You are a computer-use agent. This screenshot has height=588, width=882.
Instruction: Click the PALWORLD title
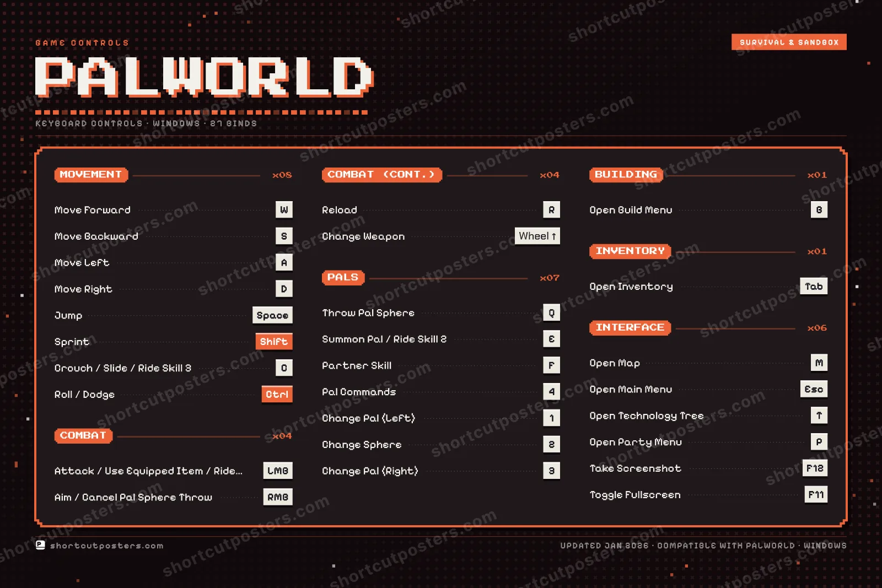pyautogui.click(x=205, y=77)
